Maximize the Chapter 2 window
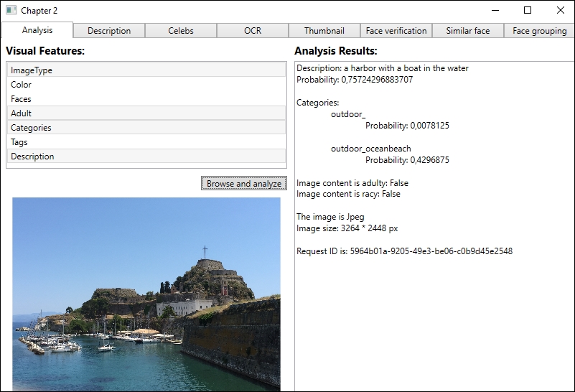This screenshot has height=392, width=575. [528, 10]
